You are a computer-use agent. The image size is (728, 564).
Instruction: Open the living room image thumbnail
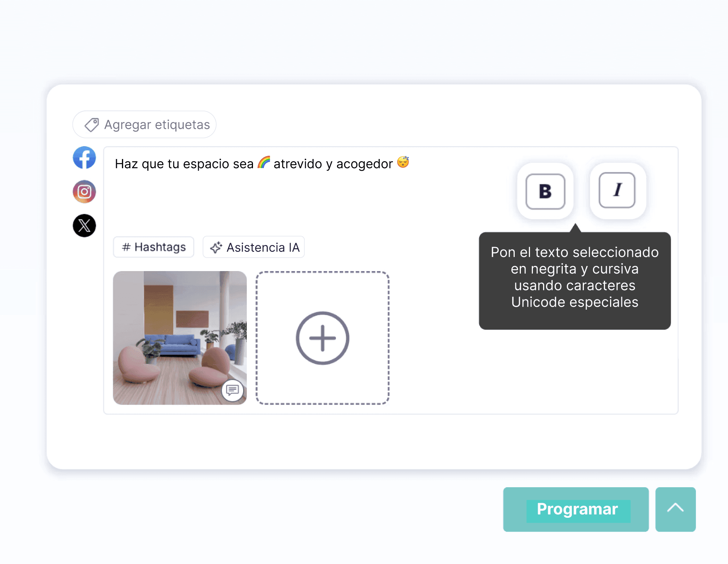pos(180,338)
